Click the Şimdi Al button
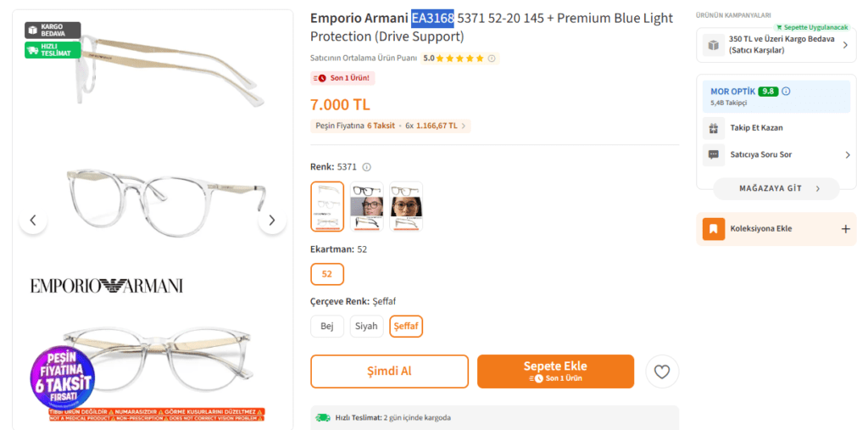Viewport: 868px width, 430px height. click(x=389, y=371)
